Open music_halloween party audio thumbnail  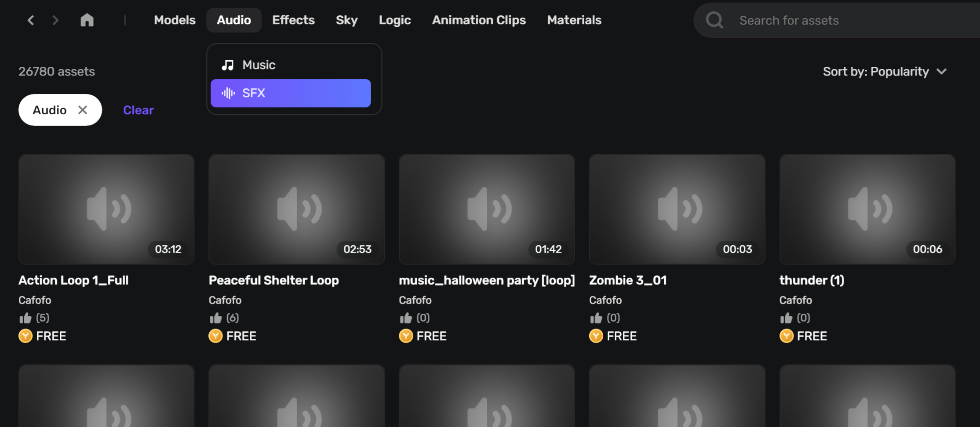tap(487, 209)
